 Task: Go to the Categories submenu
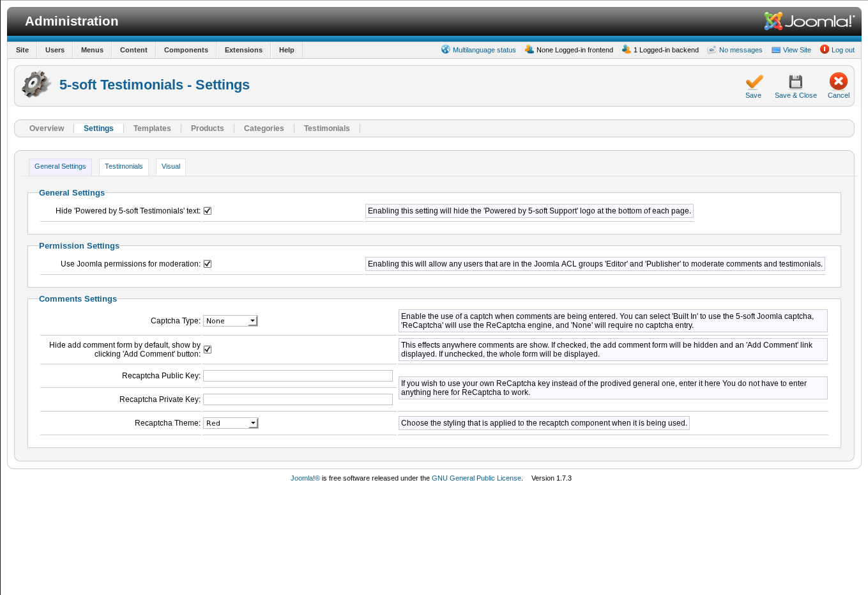[264, 128]
